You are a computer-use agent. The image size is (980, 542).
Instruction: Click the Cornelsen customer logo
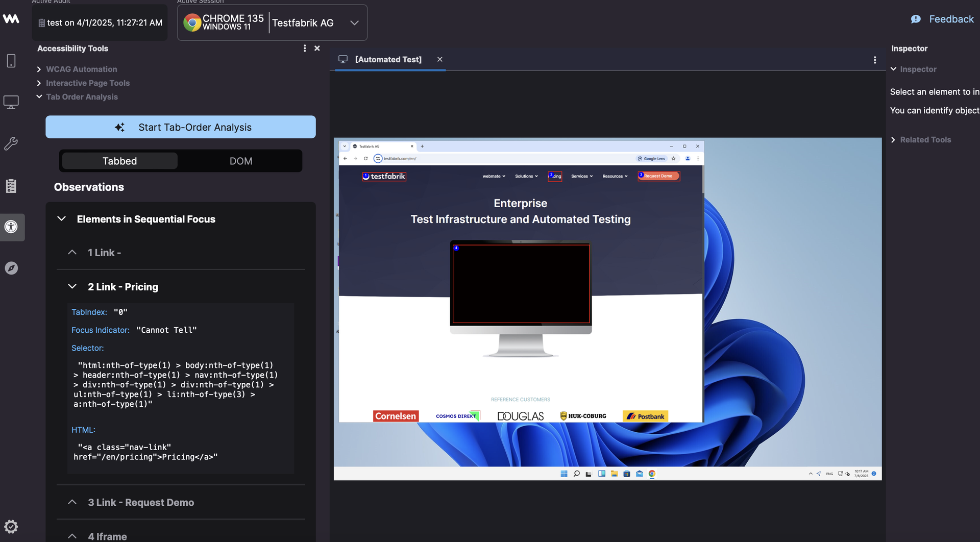(396, 416)
